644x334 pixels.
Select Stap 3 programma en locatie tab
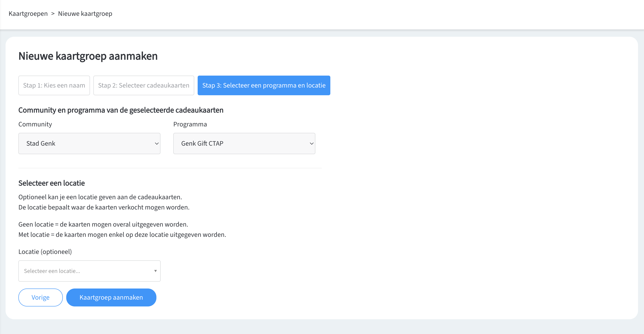(x=264, y=85)
